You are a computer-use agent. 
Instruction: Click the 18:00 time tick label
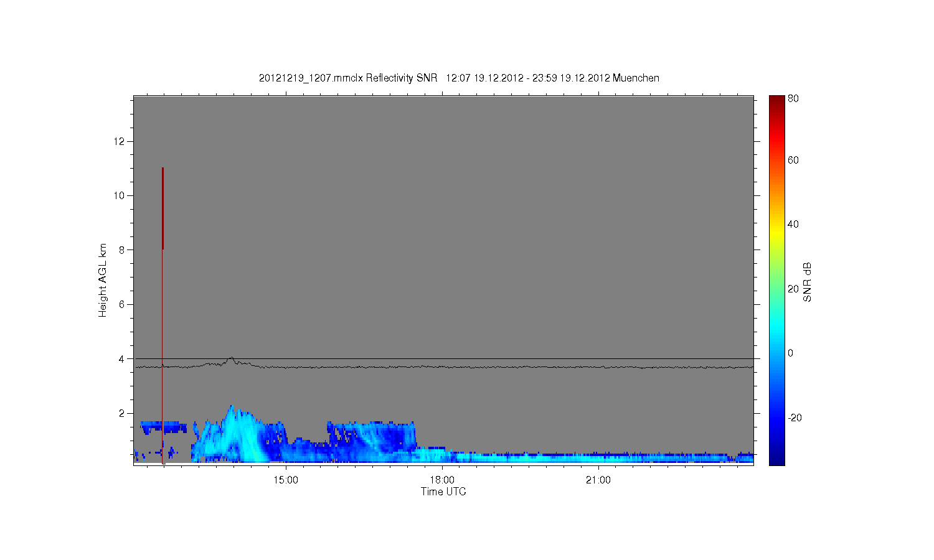coord(442,480)
